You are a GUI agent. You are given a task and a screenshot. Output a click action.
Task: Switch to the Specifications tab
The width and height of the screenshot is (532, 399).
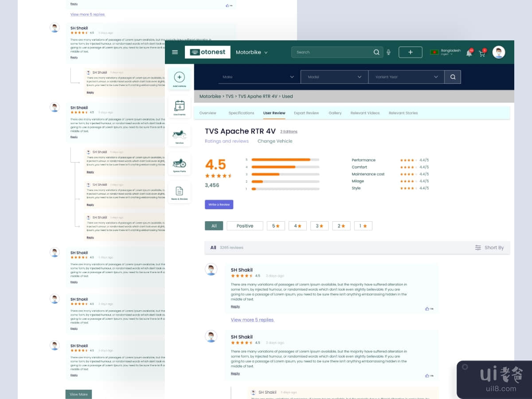click(x=241, y=113)
